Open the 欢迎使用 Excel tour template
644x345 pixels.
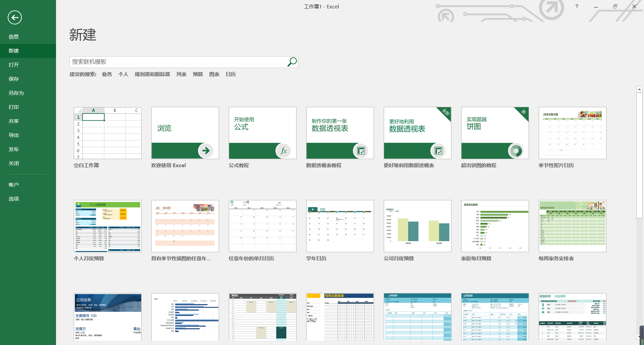185,133
